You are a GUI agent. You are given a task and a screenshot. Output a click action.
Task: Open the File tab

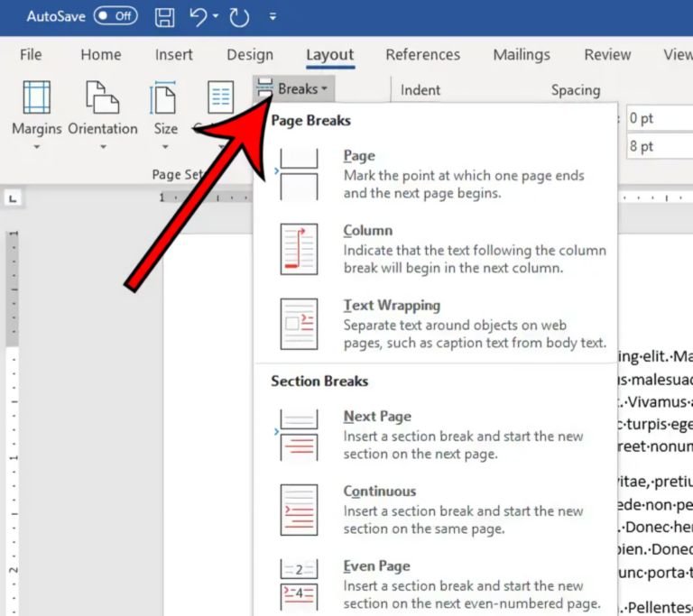pyautogui.click(x=31, y=55)
